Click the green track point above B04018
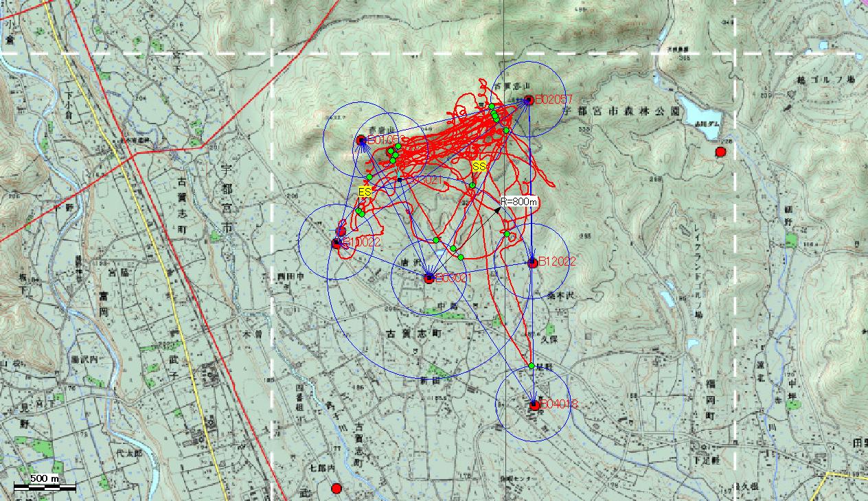The image size is (868, 501). pyautogui.click(x=532, y=366)
